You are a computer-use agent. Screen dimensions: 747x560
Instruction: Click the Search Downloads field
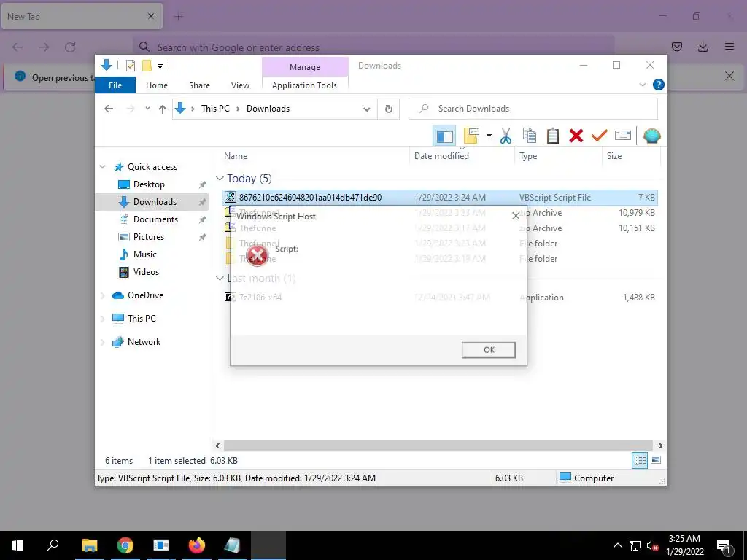click(533, 109)
